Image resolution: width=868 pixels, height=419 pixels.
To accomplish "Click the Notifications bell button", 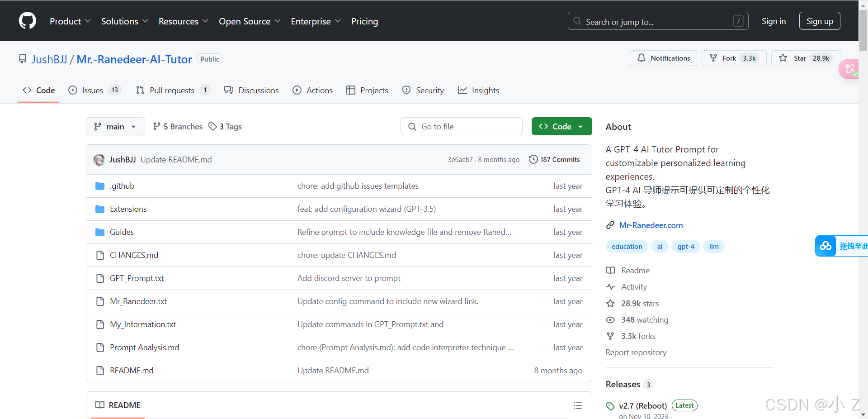I will tap(663, 58).
